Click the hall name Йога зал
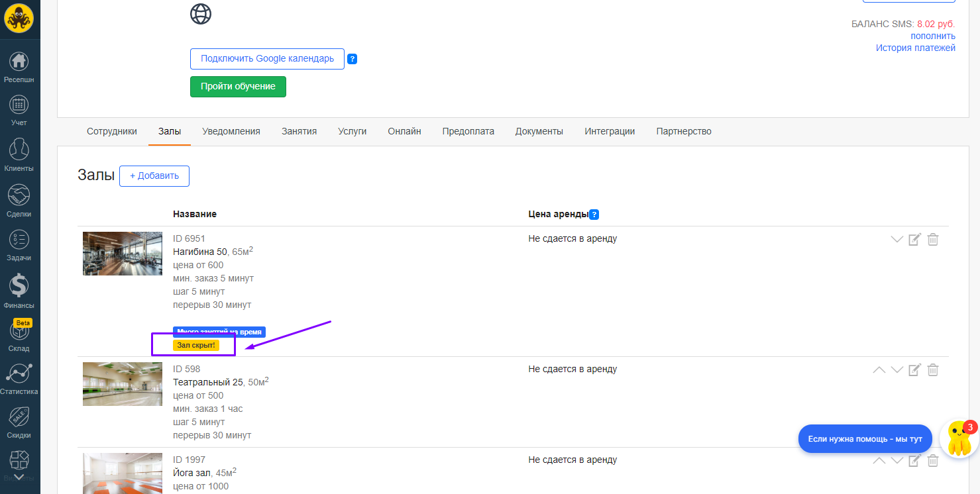This screenshot has width=980, height=494. click(x=192, y=473)
